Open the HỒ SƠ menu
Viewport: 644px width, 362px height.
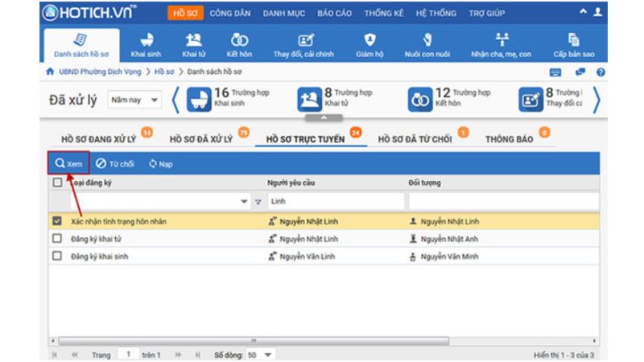point(185,13)
